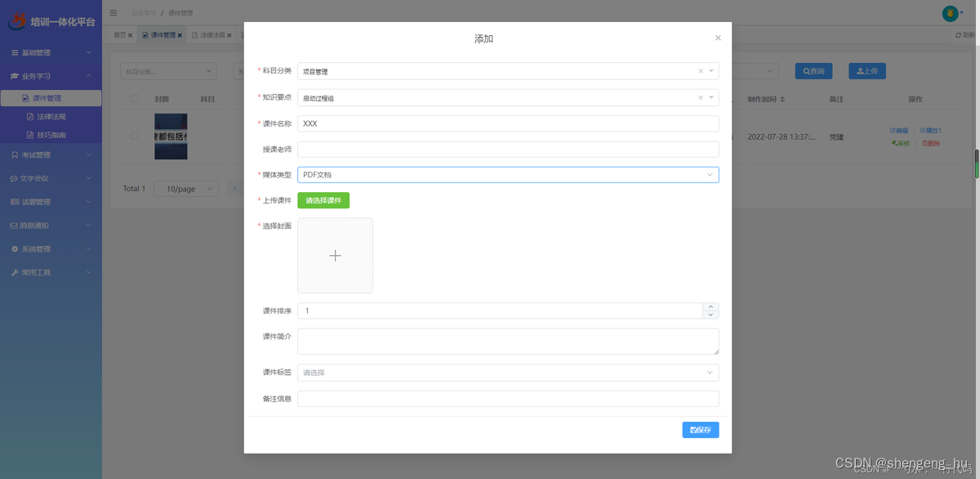980x479 pixels.
Task: Switch to the 课件管理 tab
Action: point(162,36)
